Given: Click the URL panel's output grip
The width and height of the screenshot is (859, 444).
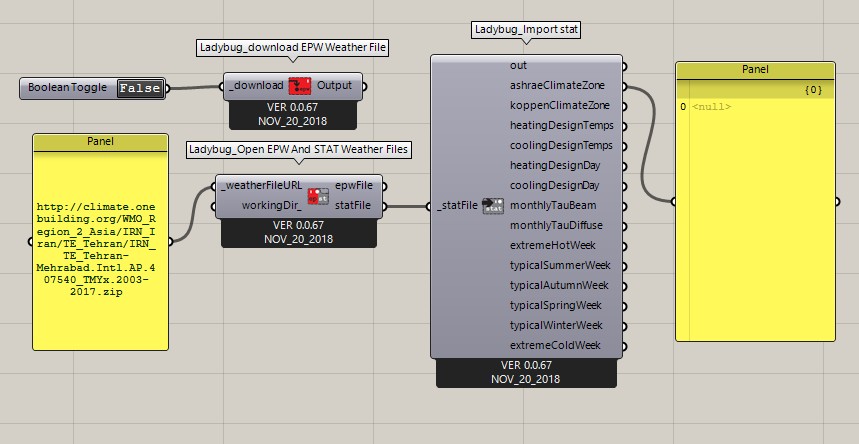Looking at the screenshot, I should pyautogui.click(x=170, y=241).
